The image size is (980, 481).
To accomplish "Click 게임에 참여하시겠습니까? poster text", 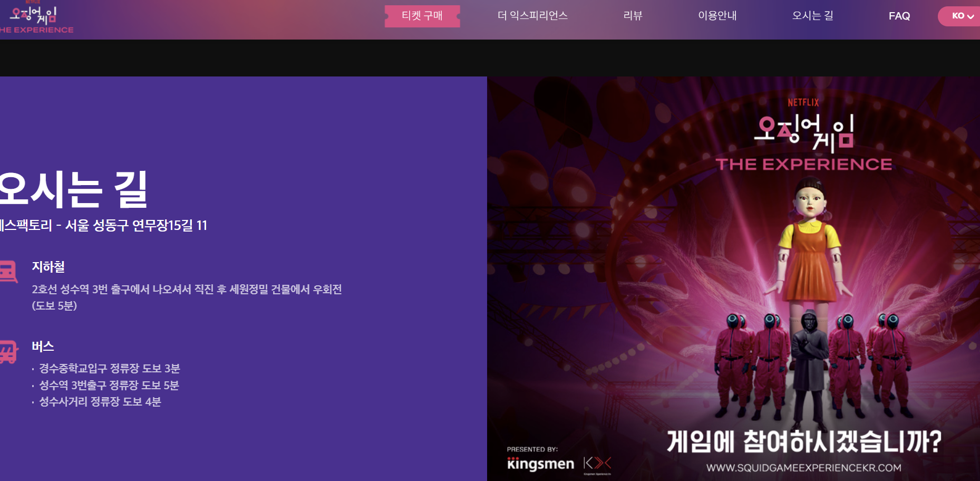I will 804,441.
